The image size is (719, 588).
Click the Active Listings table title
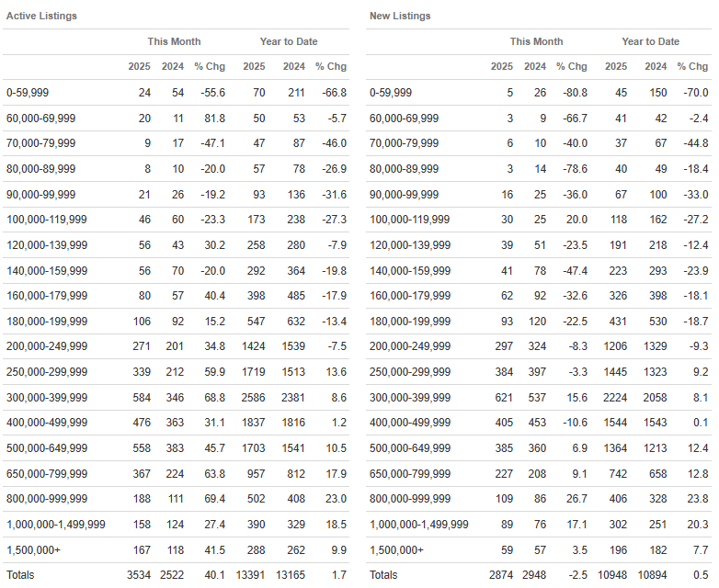point(41,16)
